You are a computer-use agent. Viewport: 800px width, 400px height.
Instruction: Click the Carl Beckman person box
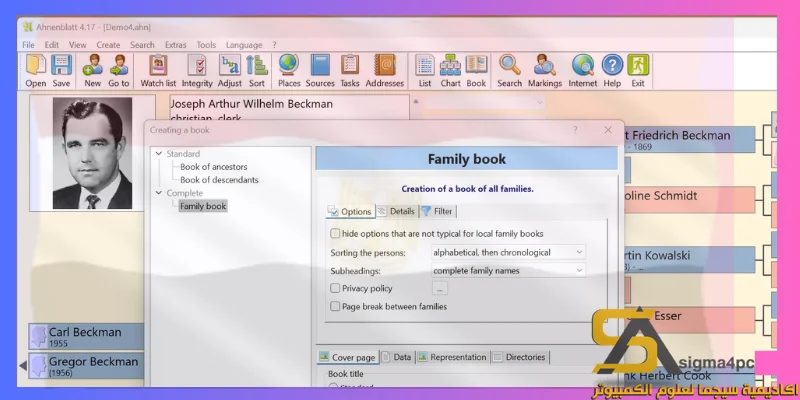[x=86, y=336]
